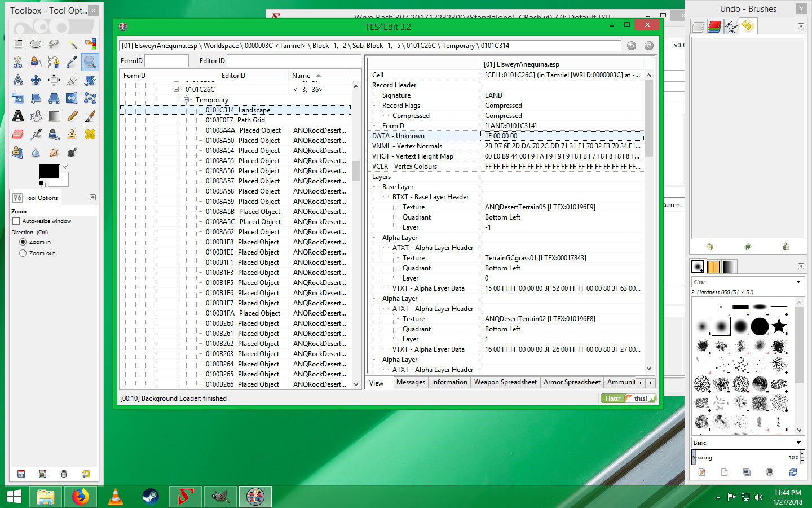812x508 pixels.
Task: Select the Bucket Fill tool
Action: 36,116
